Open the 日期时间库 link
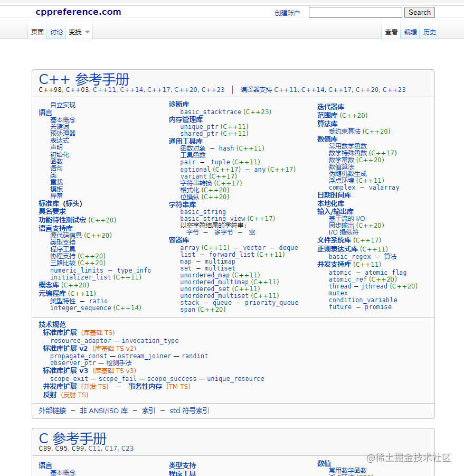 pos(334,195)
